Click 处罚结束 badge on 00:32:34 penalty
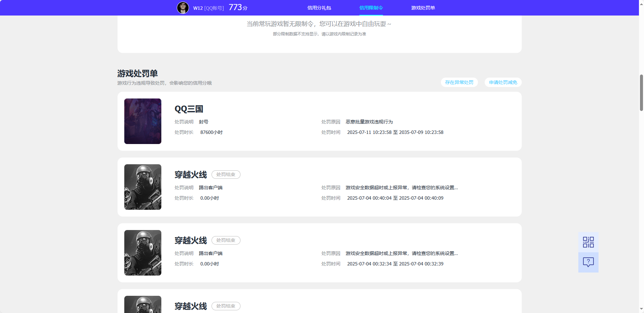 (226, 240)
